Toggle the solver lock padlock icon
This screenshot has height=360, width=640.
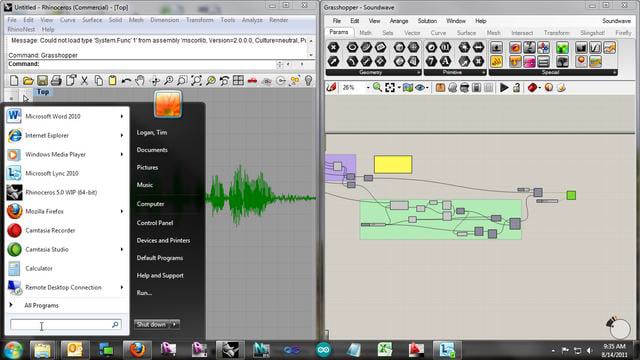516,88
